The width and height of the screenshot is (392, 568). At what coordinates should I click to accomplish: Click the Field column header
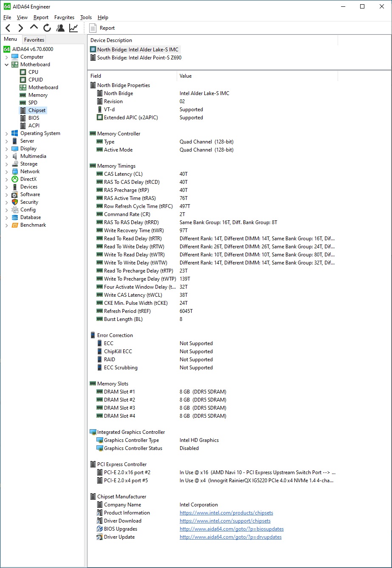(132, 76)
